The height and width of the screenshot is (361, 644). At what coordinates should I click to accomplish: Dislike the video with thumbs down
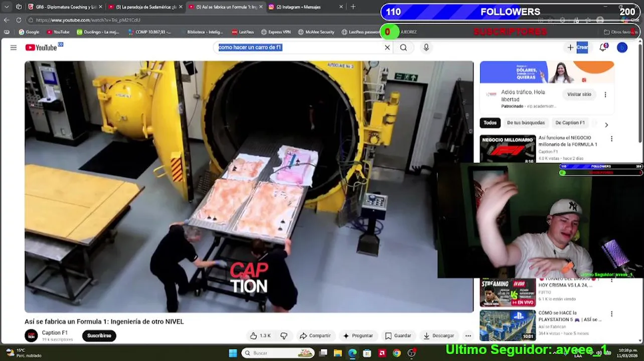[284, 335]
